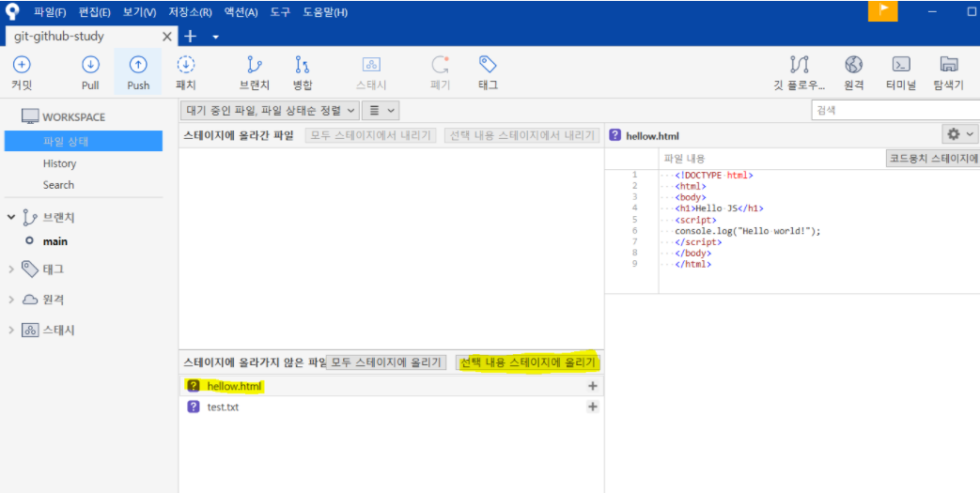Select the main branch
The width and height of the screenshot is (980, 493).
click(x=55, y=241)
